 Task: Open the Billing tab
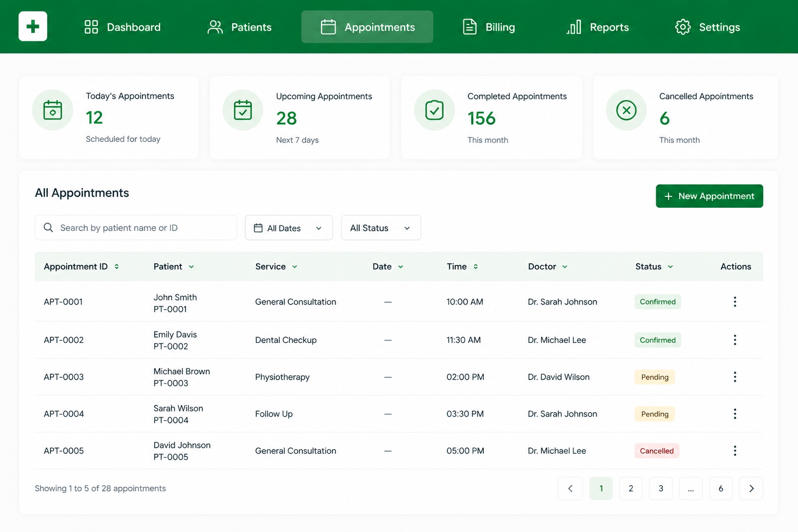click(x=489, y=27)
